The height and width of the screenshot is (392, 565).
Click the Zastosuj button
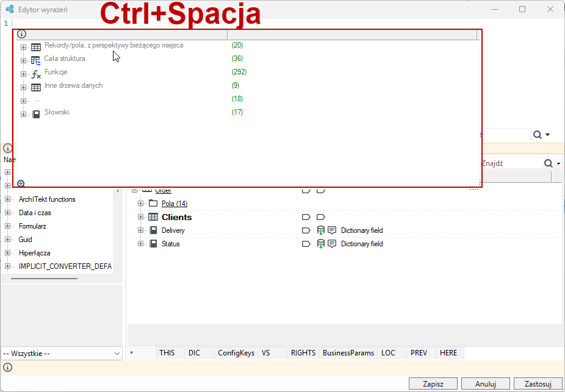click(538, 383)
